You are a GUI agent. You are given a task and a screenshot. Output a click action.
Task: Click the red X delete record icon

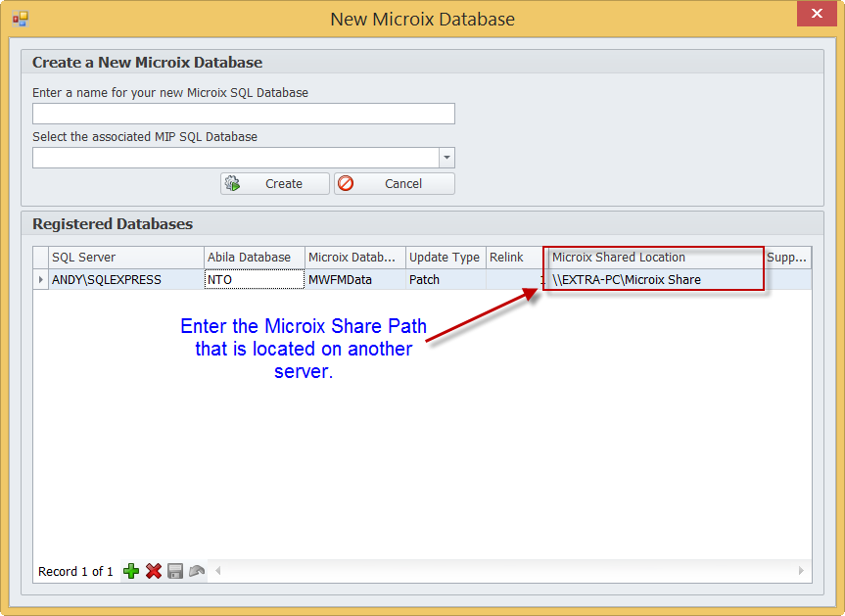tap(154, 571)
